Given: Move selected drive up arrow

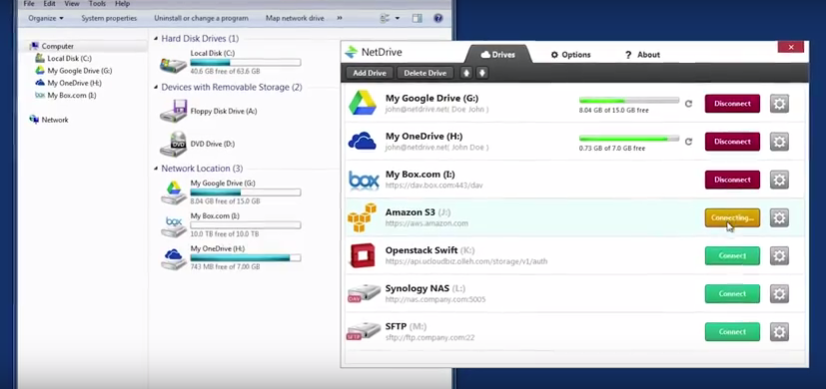Looking at the screenshot, I should pyautogui.click(x=466, y=73).
